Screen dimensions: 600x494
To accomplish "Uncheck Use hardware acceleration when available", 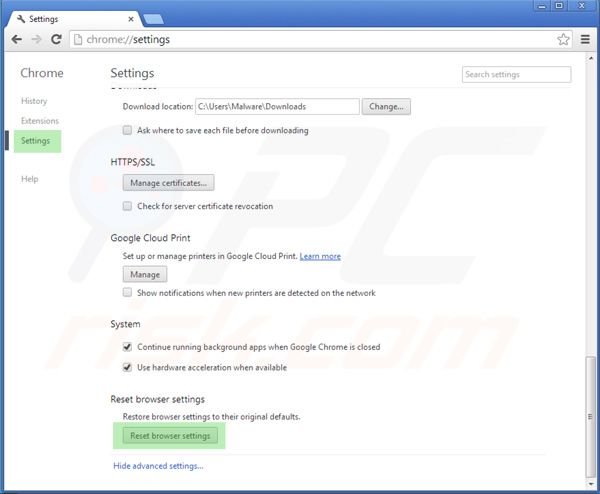I will (x=127, y=367).
